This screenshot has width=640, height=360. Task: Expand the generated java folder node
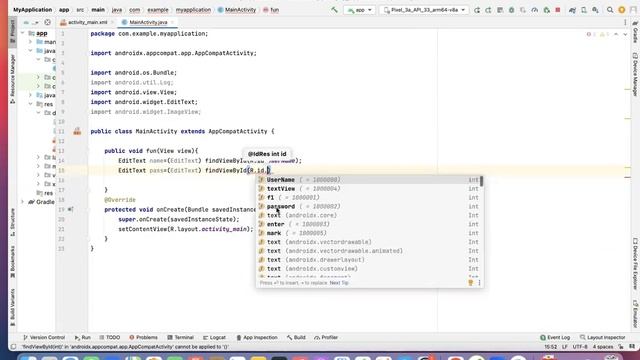tap(31, 95)
